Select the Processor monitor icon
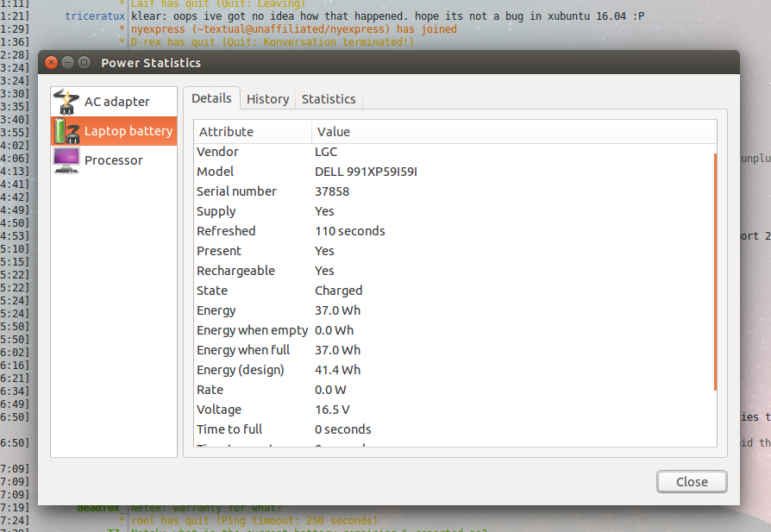 tap(66, 160)
